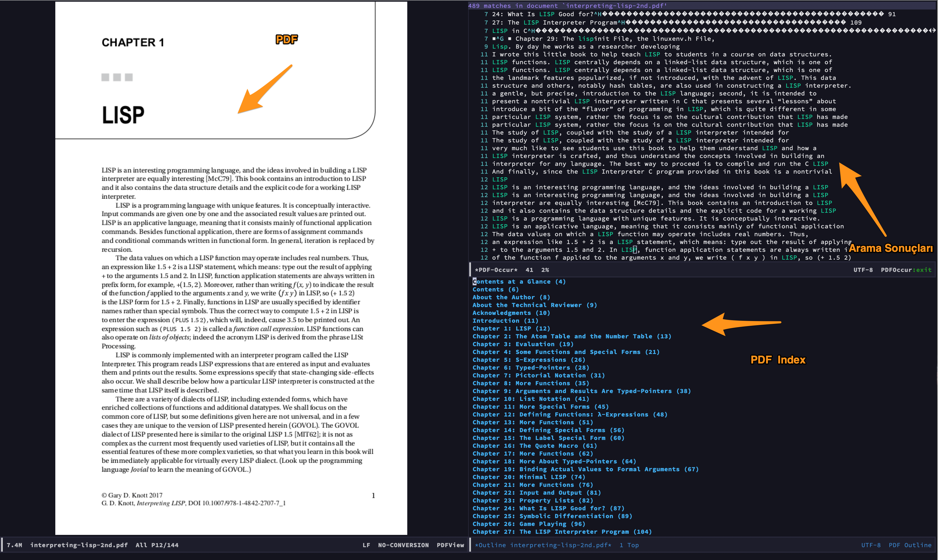
Task: Jump to 'Chapter 5: S-Expressions (26)'
Action: click(529, 360)
